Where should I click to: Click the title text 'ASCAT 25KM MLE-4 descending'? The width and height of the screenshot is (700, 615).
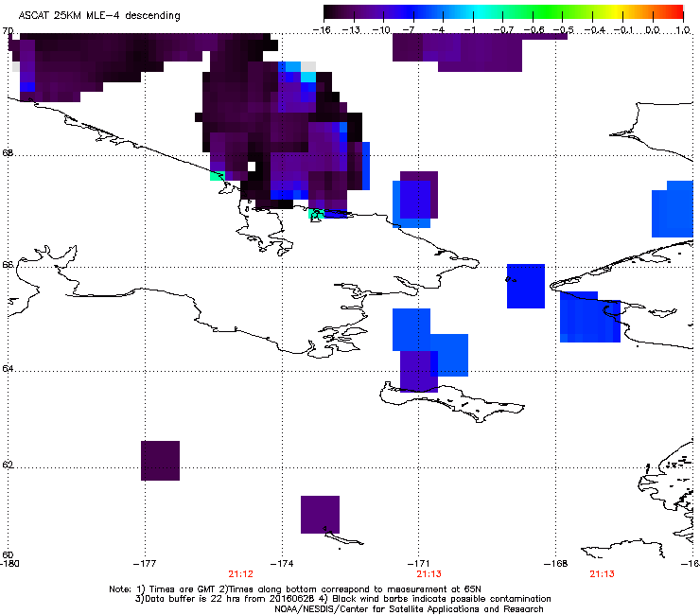click(x=99, y=16)
